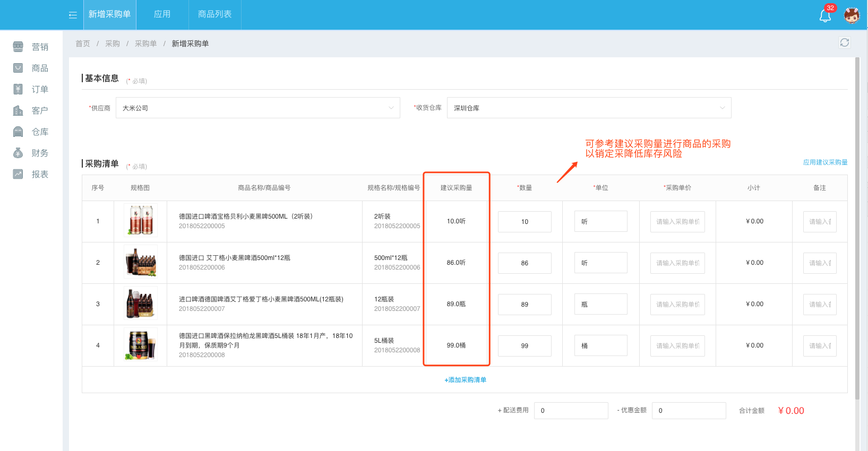The image size is (868, 451).
Task: Click the product thumbnail in row 4
Action: 140,345
